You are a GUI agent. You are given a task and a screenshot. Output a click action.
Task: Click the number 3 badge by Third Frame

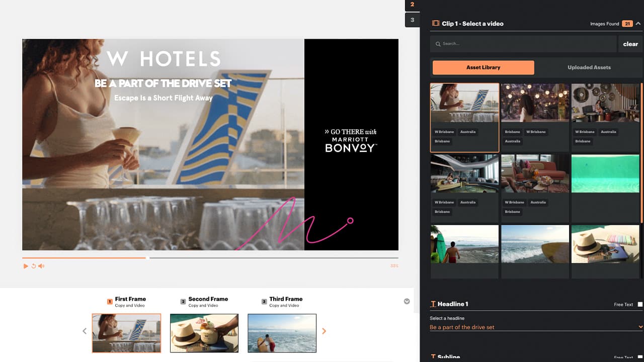264,302
